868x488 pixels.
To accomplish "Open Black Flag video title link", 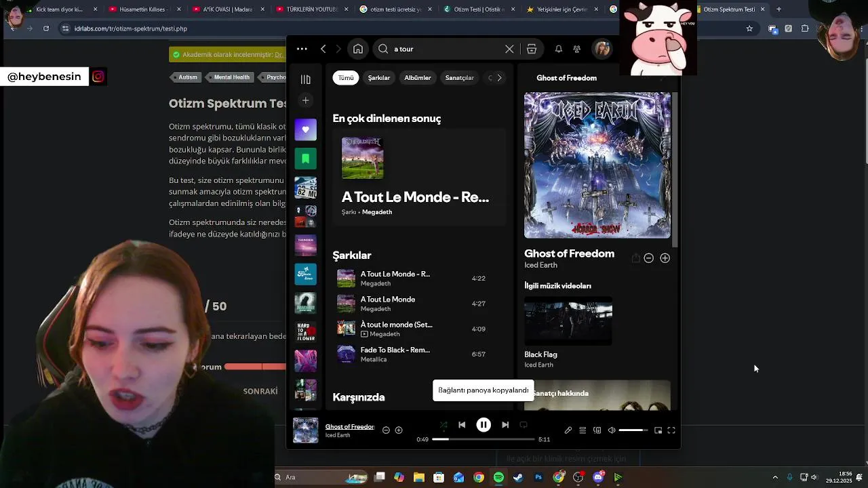I will point(540,354).
